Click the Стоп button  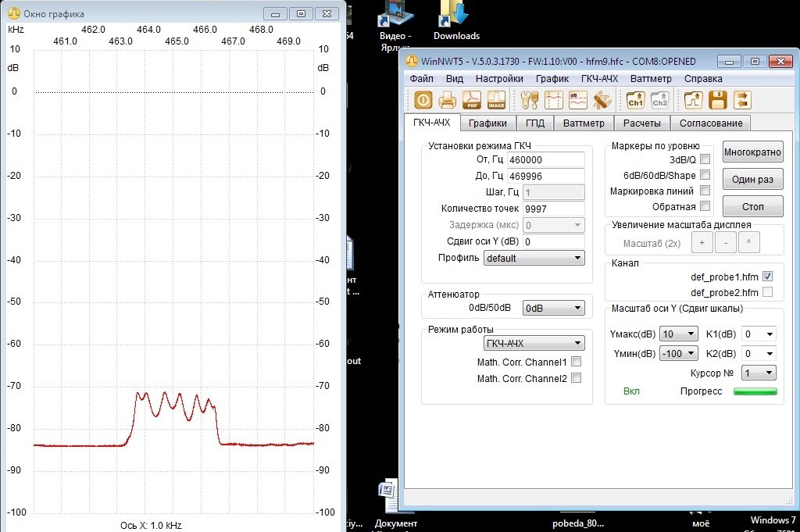tap(752, 206)
